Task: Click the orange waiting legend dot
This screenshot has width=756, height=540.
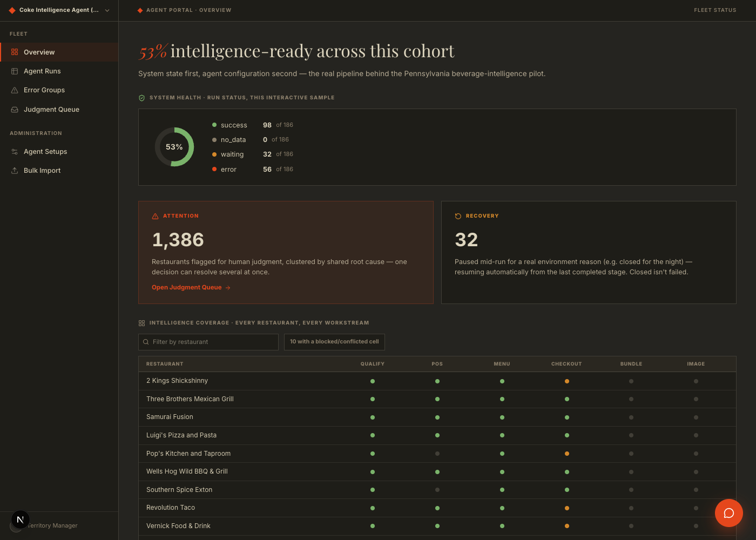Action: [214, 154]
